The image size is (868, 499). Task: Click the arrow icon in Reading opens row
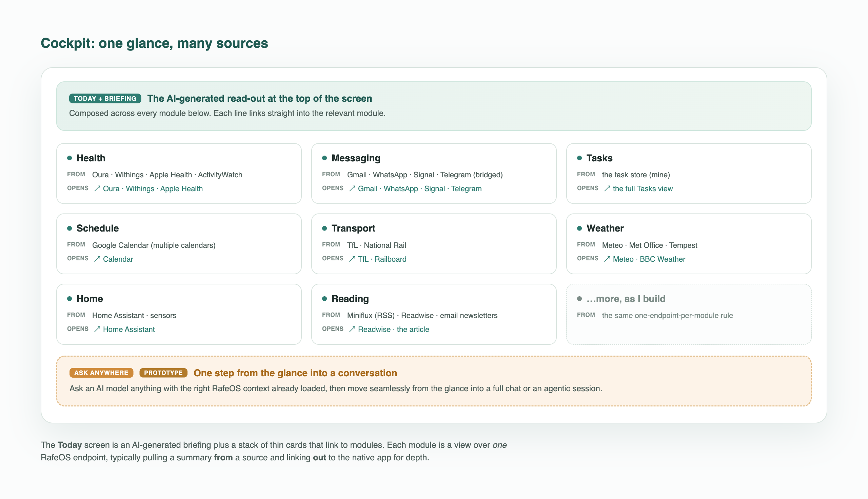[x=352, y=330]
